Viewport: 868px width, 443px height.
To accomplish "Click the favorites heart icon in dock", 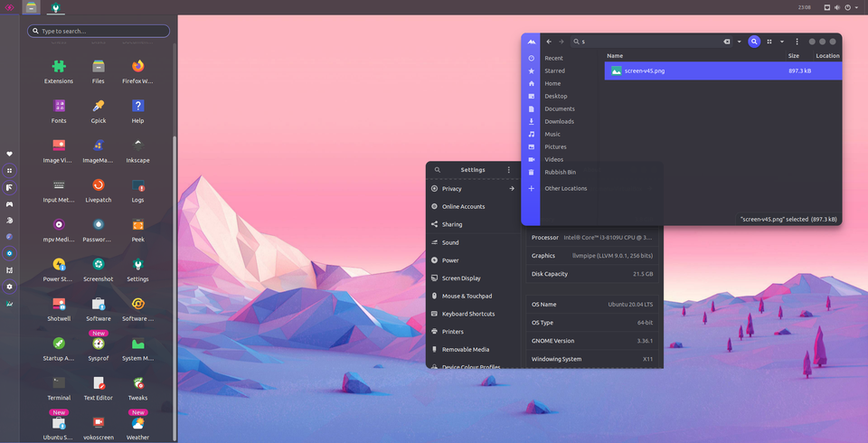I will pyautogui.click(x=9, y=154).
